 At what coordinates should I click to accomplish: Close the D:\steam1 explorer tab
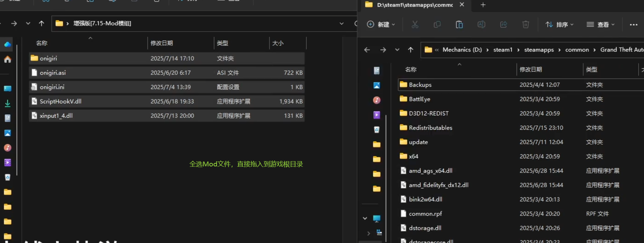pos(462,5)
